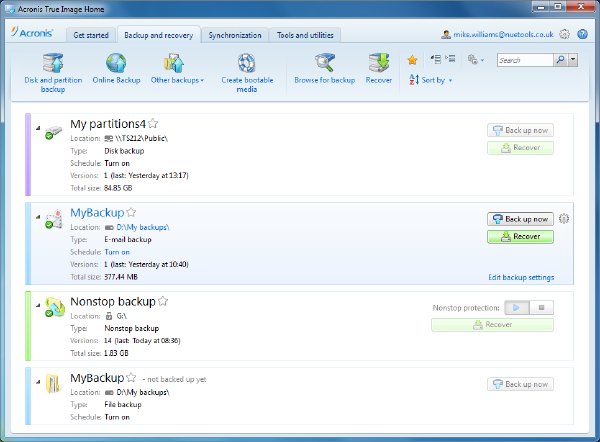Screen dimensions: 600x442
Task: Click the mike.williams account link
Action: (503, 34)
